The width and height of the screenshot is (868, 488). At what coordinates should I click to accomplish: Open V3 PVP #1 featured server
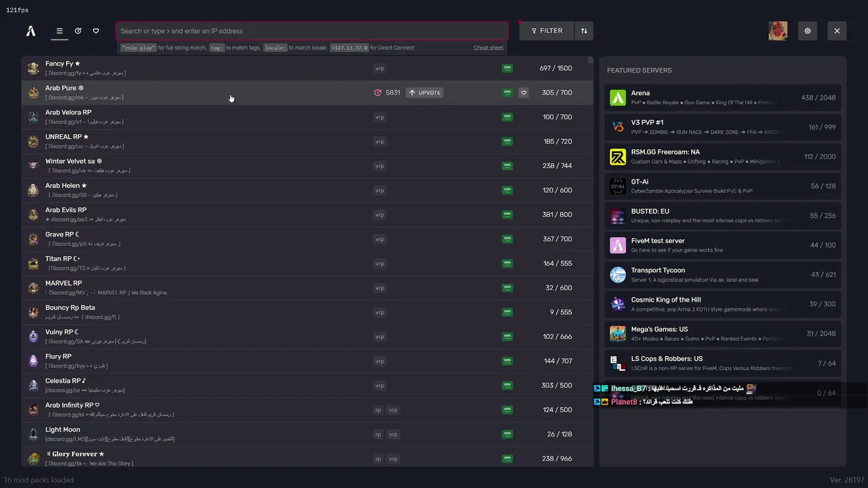(x=723, y=127)
